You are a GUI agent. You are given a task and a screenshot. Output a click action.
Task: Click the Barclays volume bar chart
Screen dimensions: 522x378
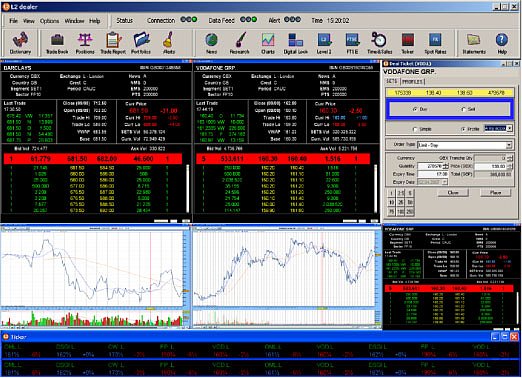point(92,318)
